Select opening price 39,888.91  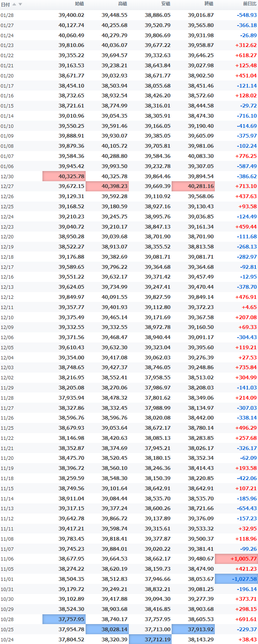71,136
